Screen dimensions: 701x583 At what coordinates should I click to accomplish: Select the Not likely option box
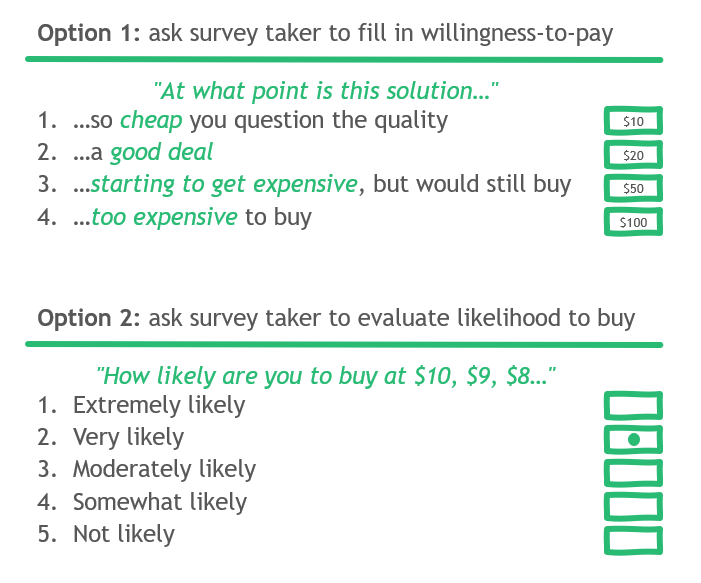point(633,540)
